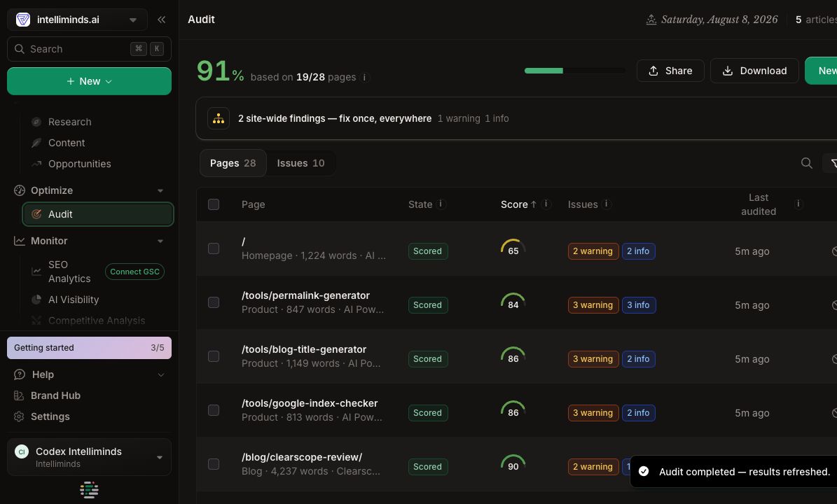Viewport: 837px width, 504px height.
Task: Click the Brand Hub icon
Action: [x=19, y=395]
